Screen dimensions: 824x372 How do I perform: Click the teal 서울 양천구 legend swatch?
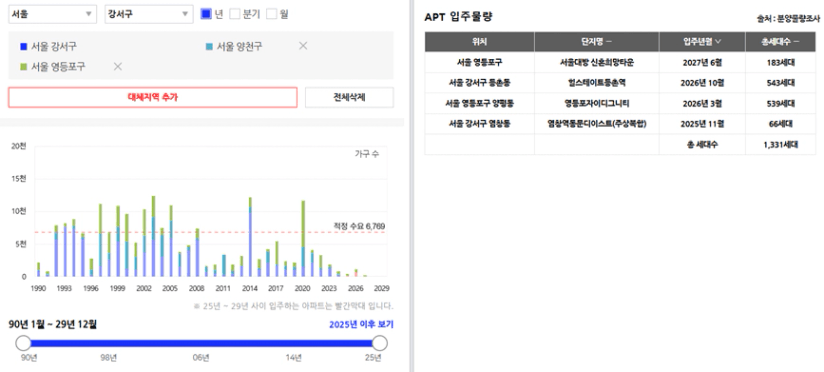click(x=209, y=47)
